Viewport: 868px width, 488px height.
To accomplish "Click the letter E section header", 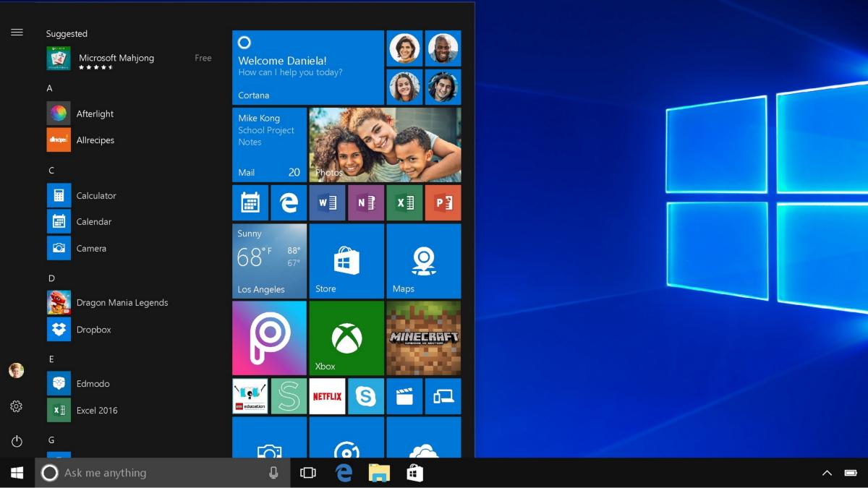I will (x=51, y=359).
